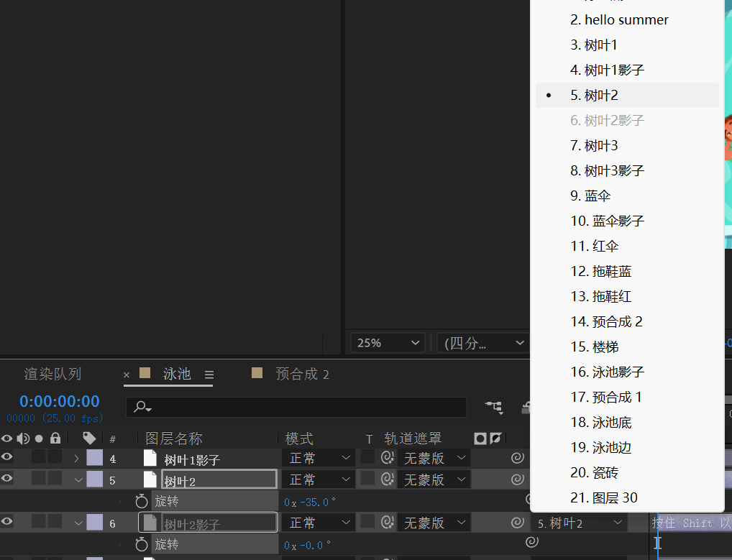Click label color swatch of layer 4
This screenshot has width=732, height=560.
click(95, 458)
